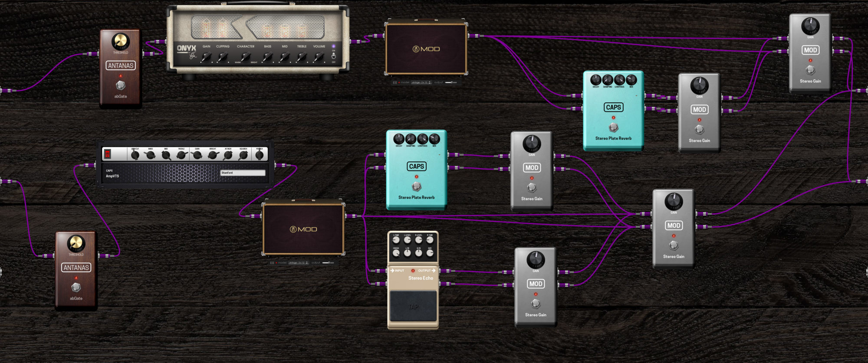Click Gain knob on Stereo Gain after Stereo Echo
Screen dimensions: 868x363
tap(536, 259)
